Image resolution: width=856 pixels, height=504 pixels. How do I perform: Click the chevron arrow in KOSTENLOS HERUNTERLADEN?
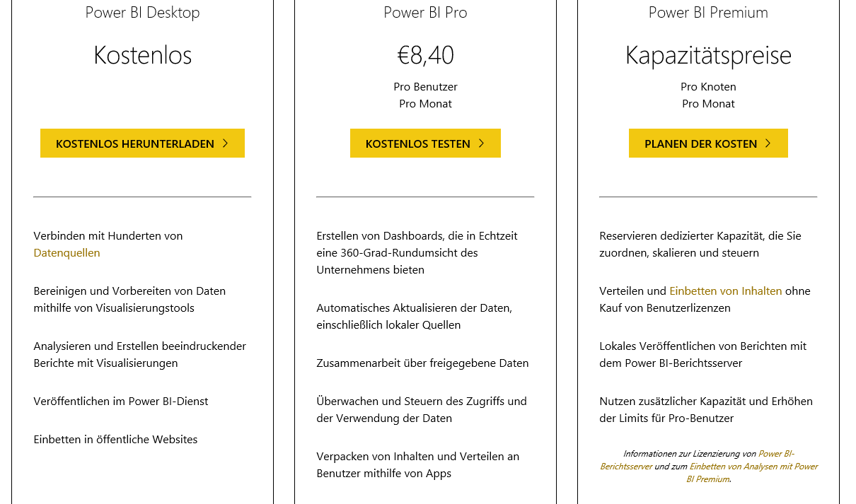point(225,143)
